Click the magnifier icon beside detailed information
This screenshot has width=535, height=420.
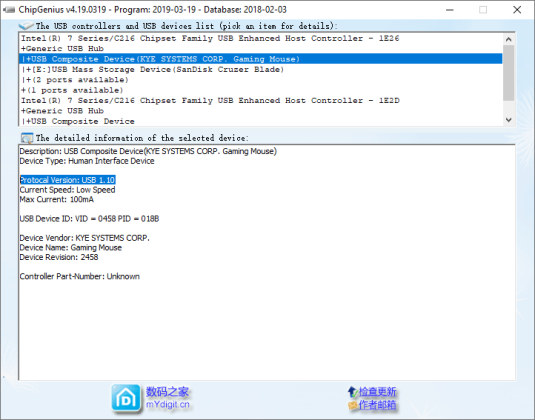[27, 138]
